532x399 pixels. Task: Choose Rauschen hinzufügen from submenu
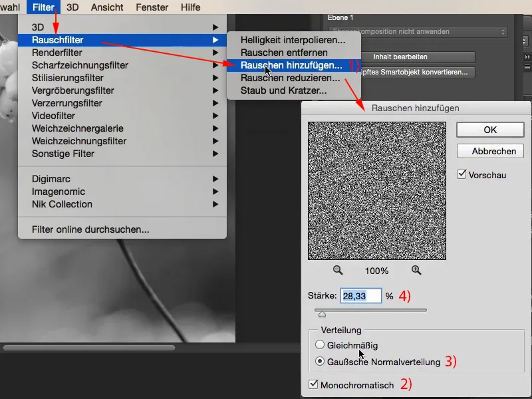[x=293, y=65]
